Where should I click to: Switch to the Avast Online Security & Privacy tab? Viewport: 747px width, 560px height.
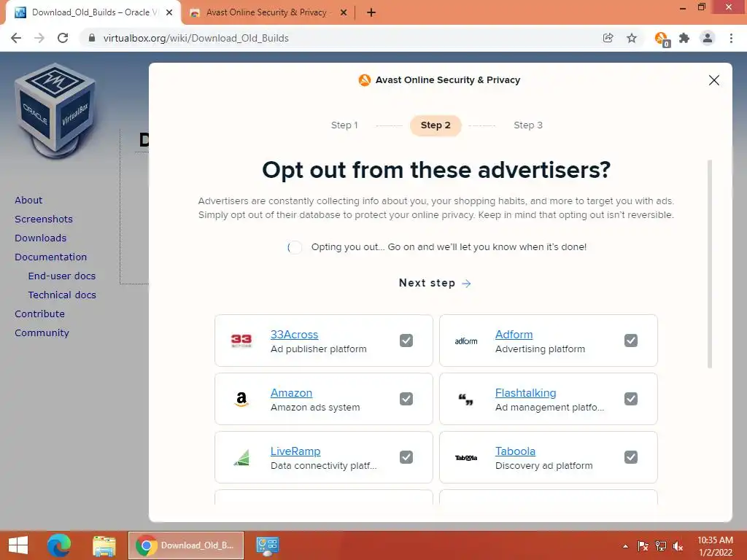267,13
